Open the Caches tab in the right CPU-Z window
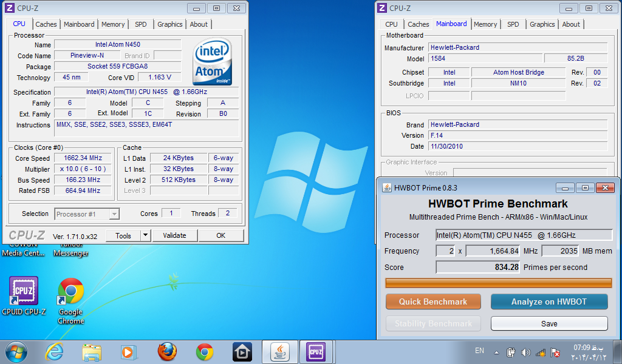622x364 pixels. (418, 24)
